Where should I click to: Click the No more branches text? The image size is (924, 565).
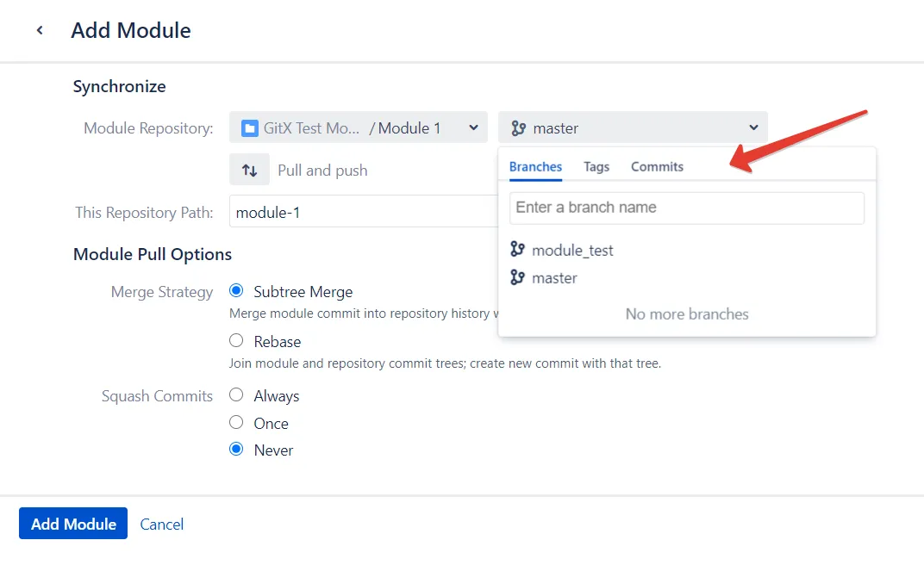point(687,314)
